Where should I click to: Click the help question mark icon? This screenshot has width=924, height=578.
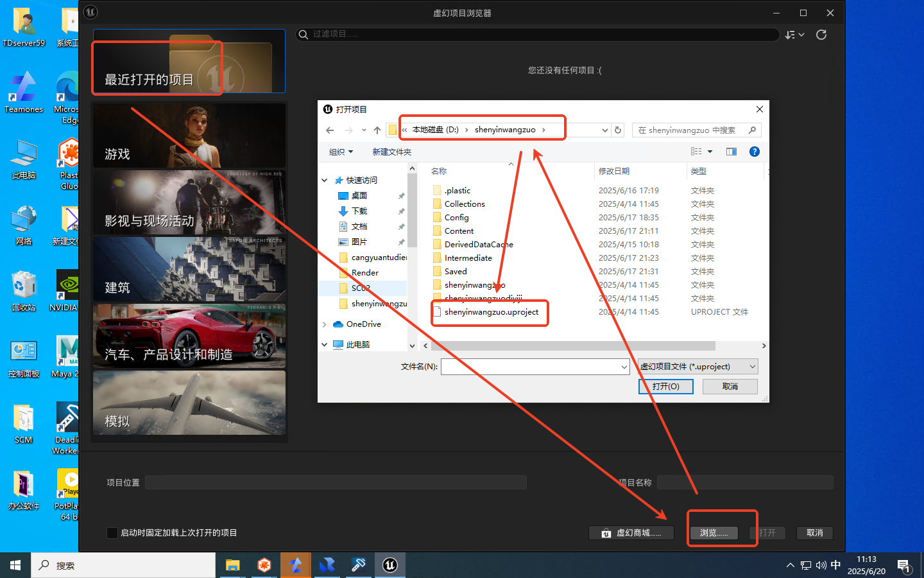click(x=755, y=152)
